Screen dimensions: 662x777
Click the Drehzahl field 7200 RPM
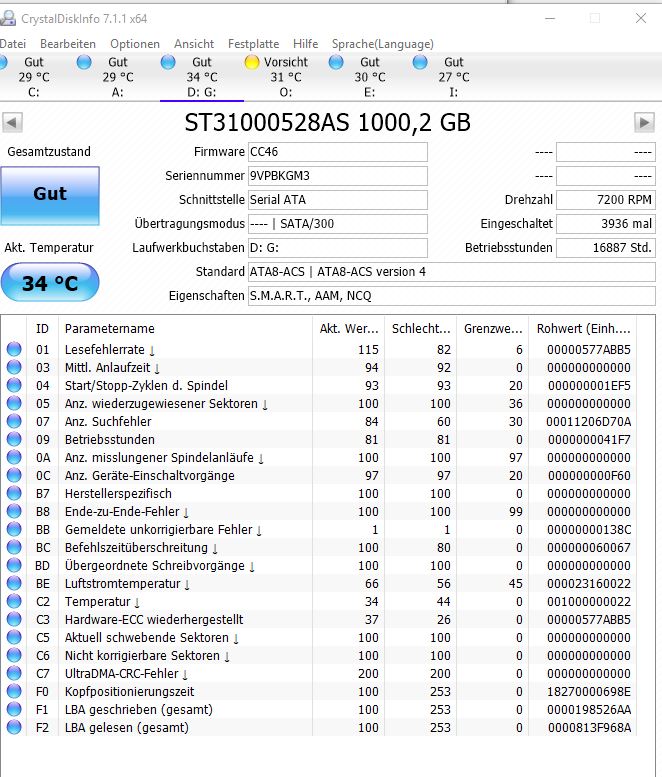pos(606,200)
